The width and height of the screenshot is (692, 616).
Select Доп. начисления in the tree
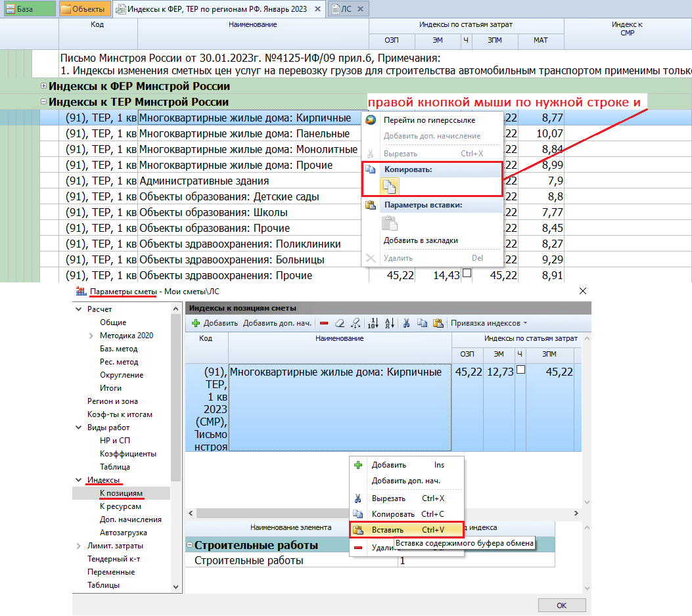[131, 519]
